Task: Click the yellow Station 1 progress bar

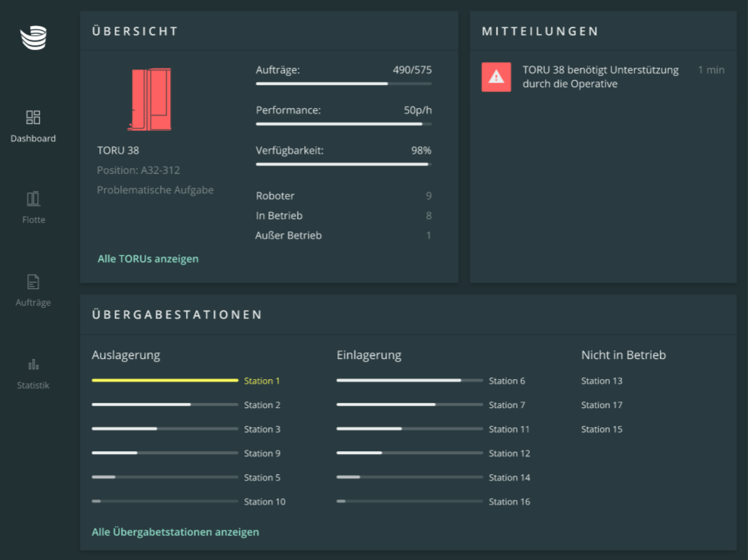Action: click(164, 381)
